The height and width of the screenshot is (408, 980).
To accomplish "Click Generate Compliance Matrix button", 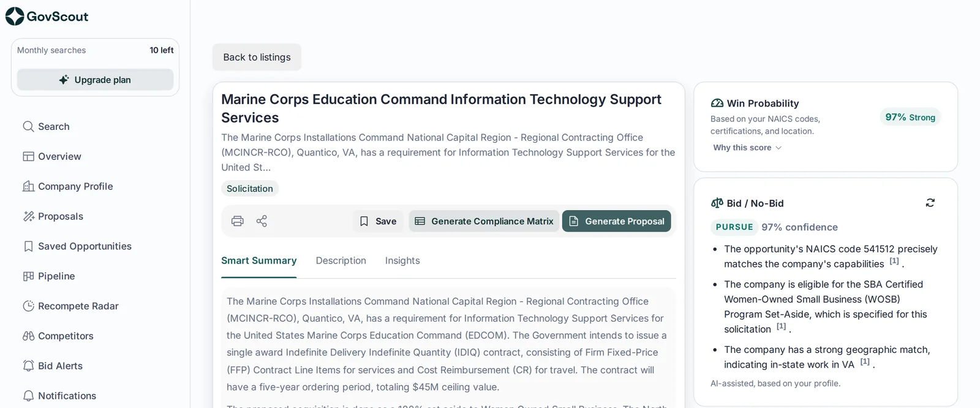I will [484, 221].
